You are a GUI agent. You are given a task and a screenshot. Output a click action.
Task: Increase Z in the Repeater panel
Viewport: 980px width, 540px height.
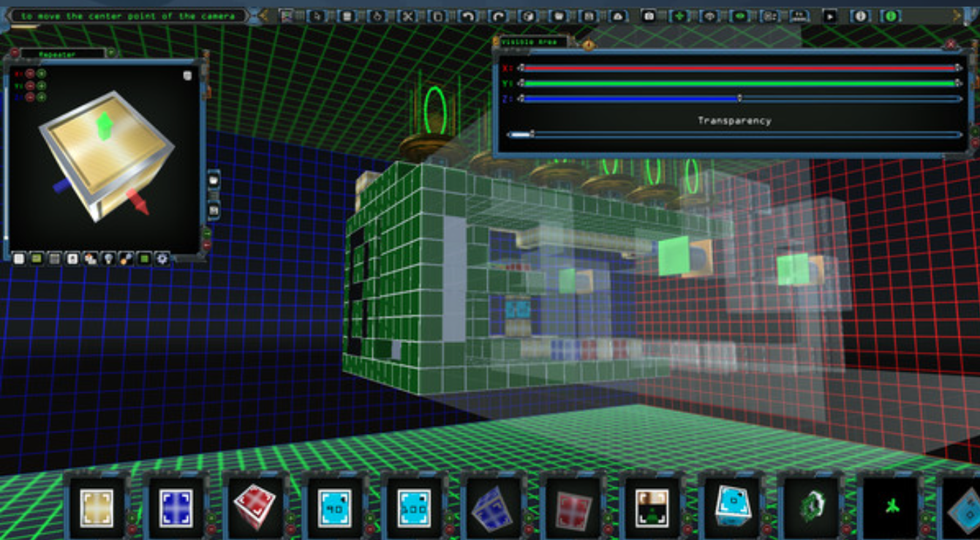(42, 97)
